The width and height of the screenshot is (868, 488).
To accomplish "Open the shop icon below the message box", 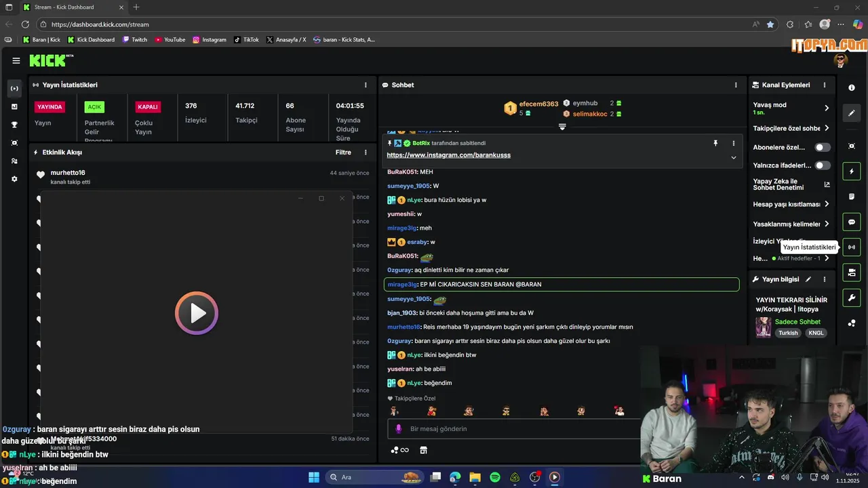I will (x=424, y=450).
